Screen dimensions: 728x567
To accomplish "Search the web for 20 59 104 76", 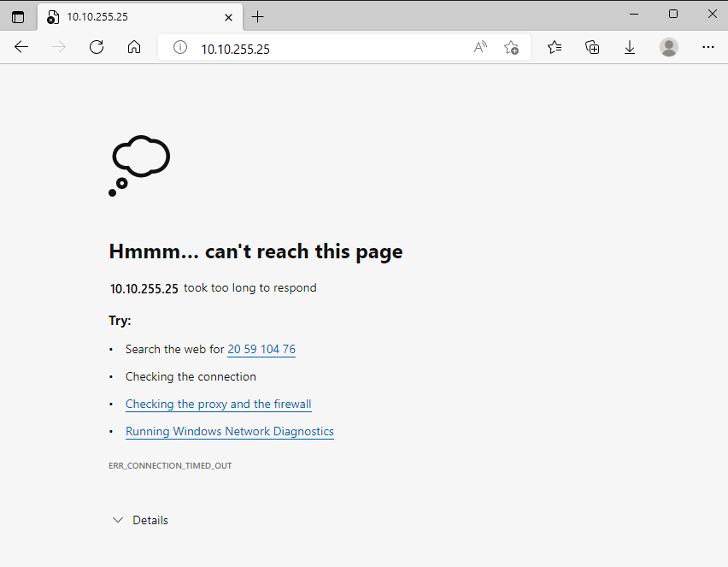I will point(261,349).
